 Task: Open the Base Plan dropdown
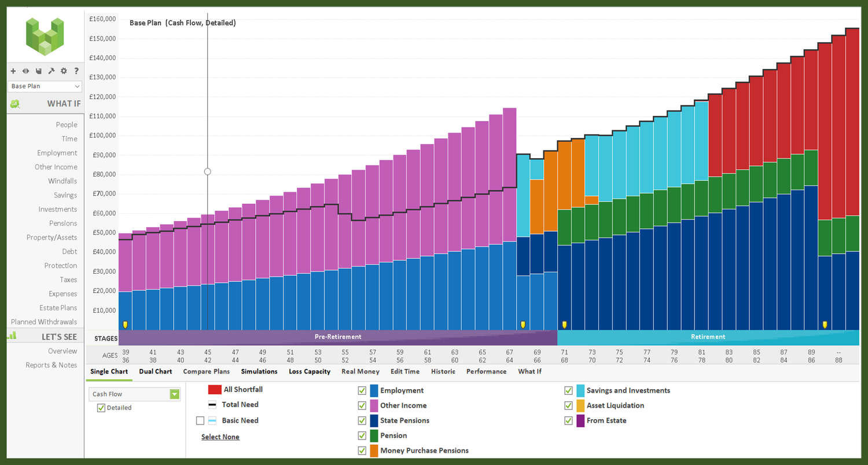45,86
